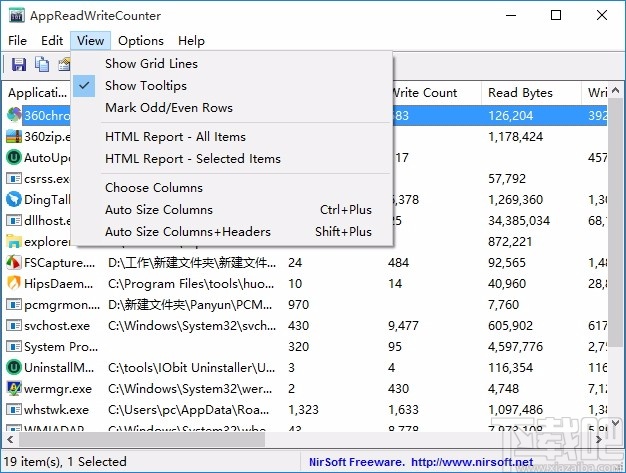The width and height of the screenshot is (626, 473).
Task: Visit the nirsoft.net link
Action: [472, 462]
